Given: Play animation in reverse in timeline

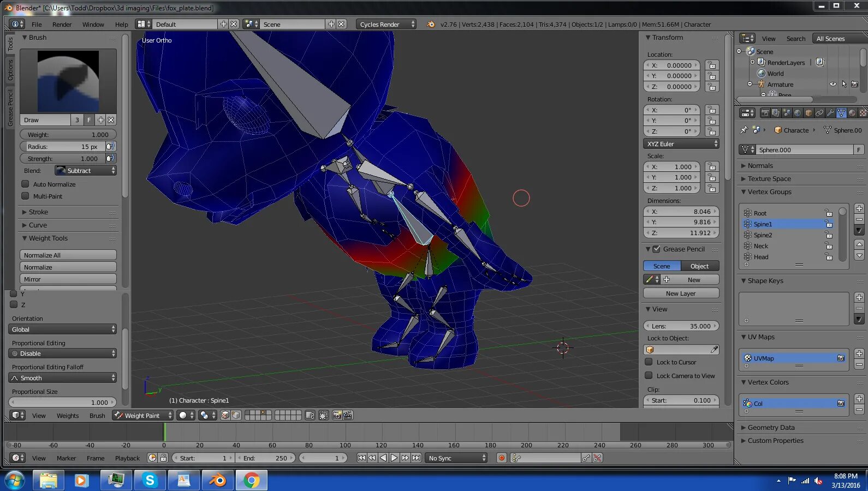Looking at the screenshot, I should (383, 458).
